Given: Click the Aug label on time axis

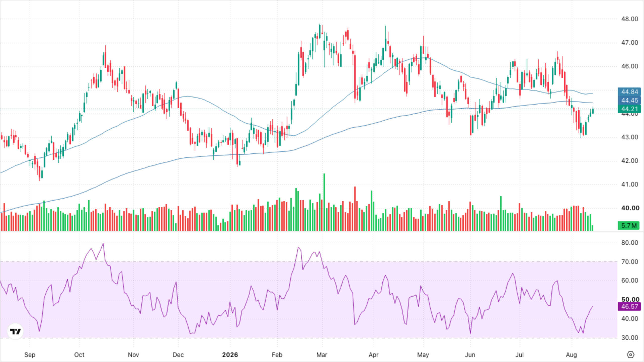Looking at the screenshot, I should click(x=571, y=355).
